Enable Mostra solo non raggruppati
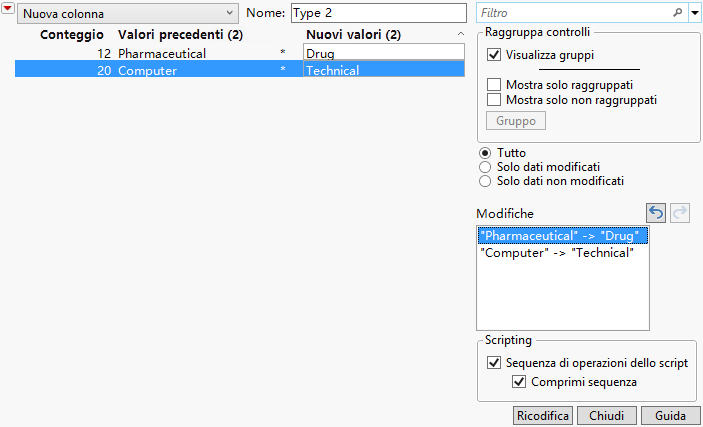703x427 pixels. click(494, 100)
